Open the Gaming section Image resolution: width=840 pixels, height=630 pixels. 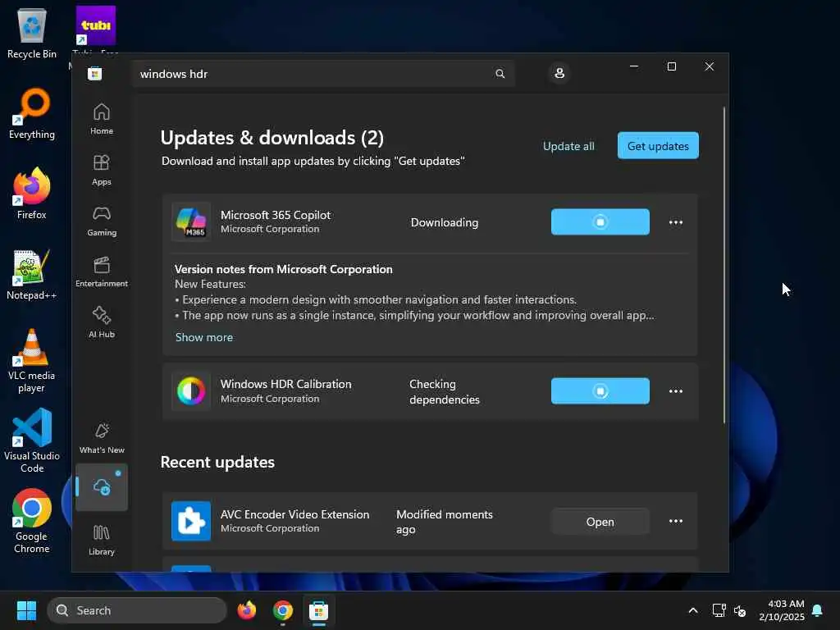point(101,221)
